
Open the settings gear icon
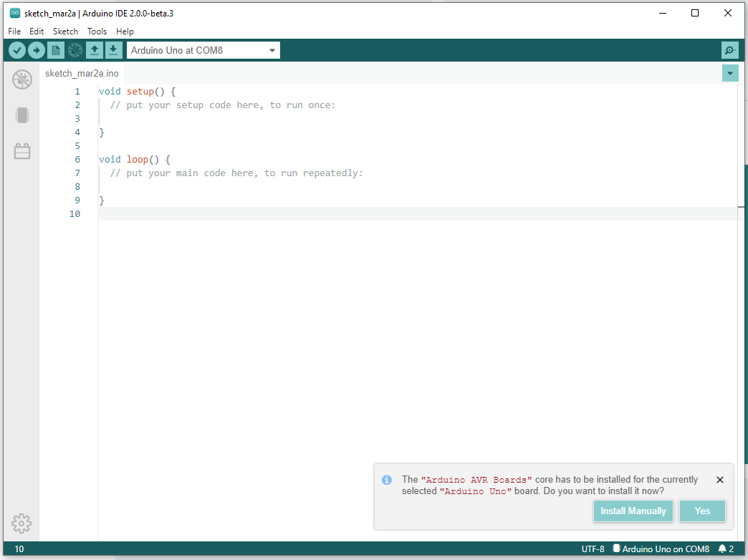(21, 523)
